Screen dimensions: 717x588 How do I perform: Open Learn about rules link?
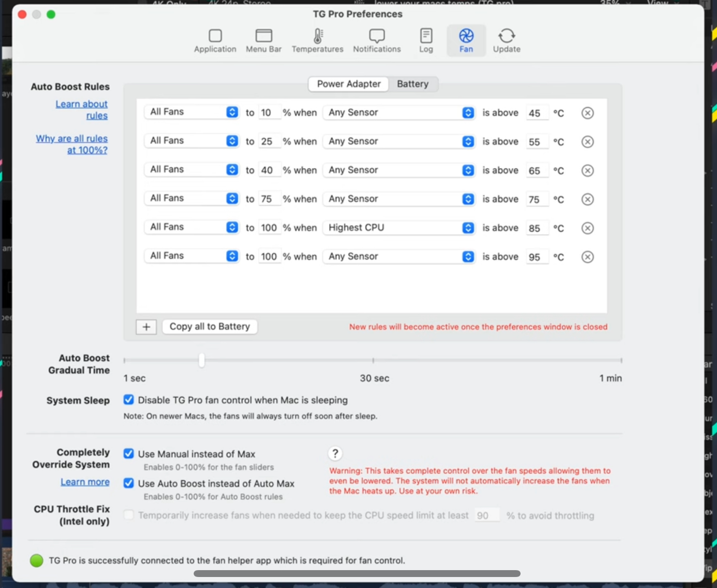(81, 110)
